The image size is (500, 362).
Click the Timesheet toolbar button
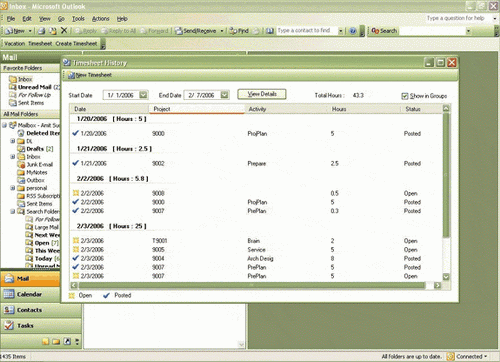tap(40, 43)
